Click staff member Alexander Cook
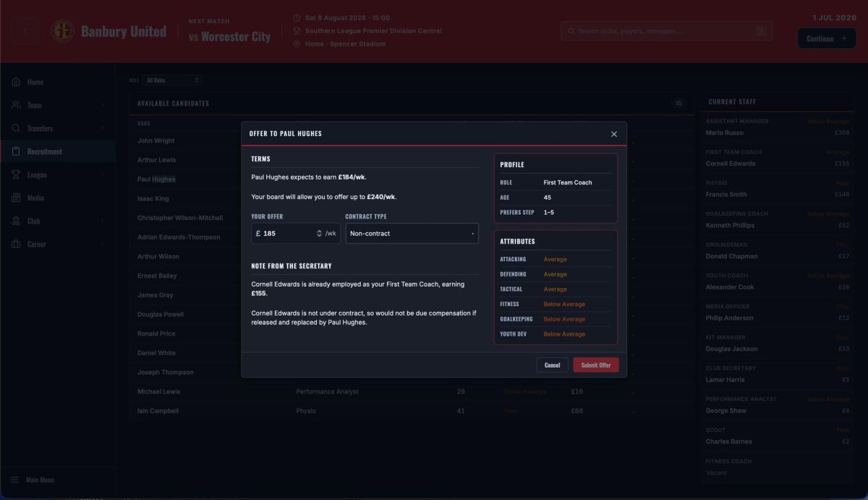This screenshot has width=868, height=500. (730, 287)
